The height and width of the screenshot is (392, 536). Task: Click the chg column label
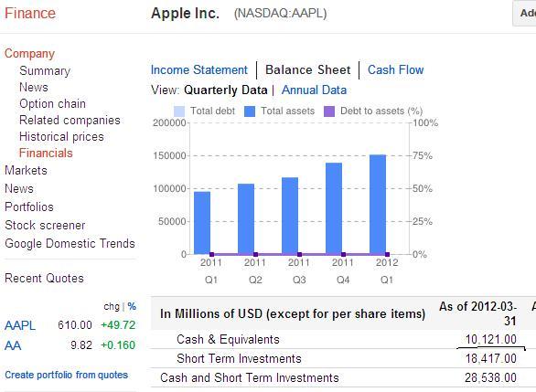click(x=112, y=307)
